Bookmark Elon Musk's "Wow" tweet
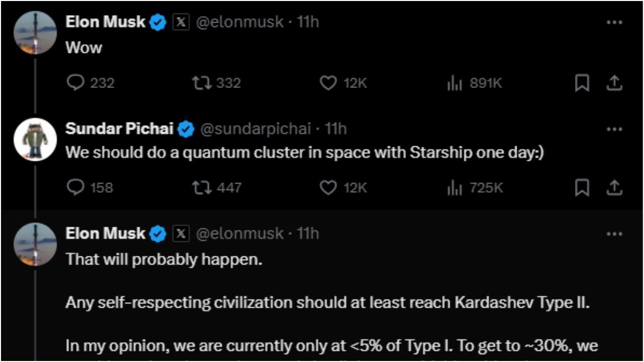The image size is (644, 362). click(x=582, y=83)
